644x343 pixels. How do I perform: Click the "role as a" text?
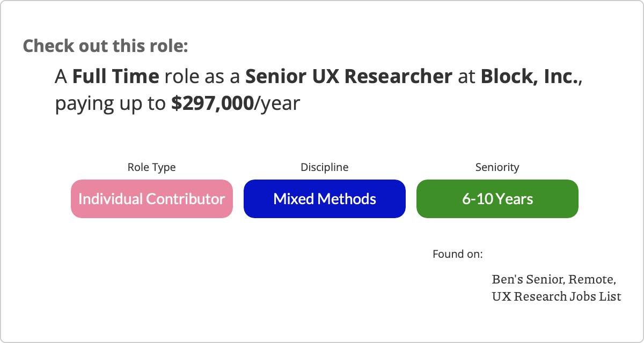(x=202, y=77)
